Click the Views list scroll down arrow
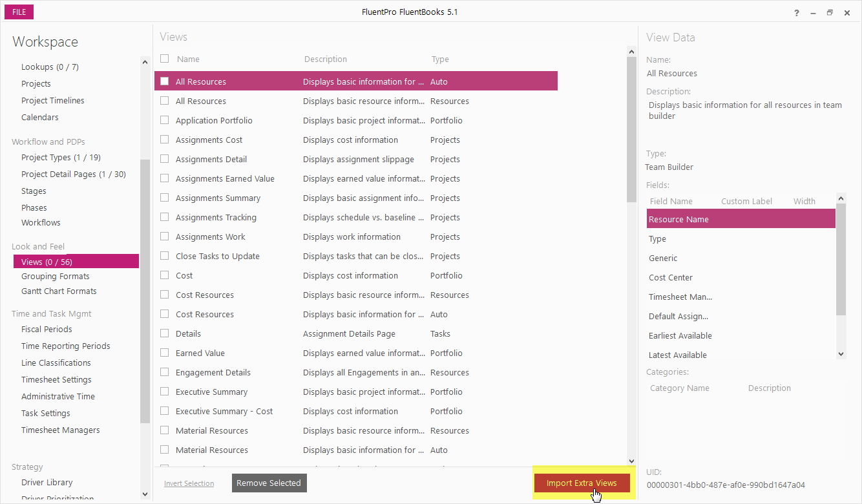This screenshot has width=862, height=504. [631, 461]
